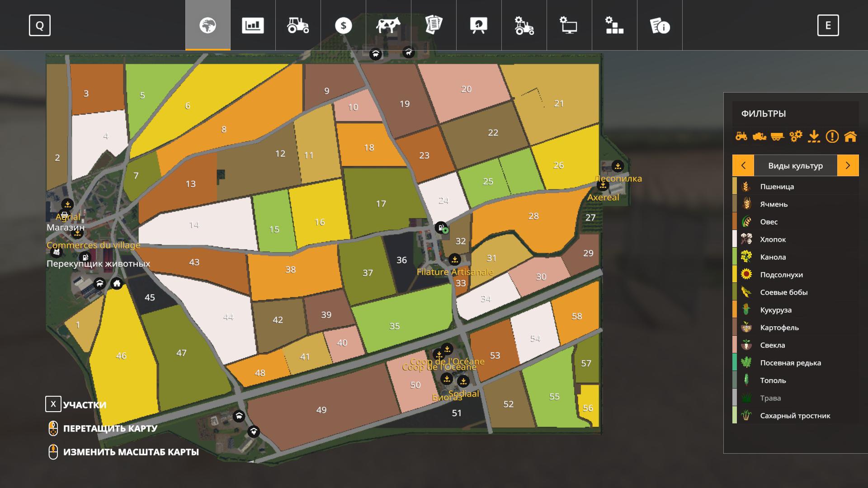Toggle the unloading points download-arrow filter
Image resolution: width=868 pixels, height=488 pixels.
(x=814, y=136)
